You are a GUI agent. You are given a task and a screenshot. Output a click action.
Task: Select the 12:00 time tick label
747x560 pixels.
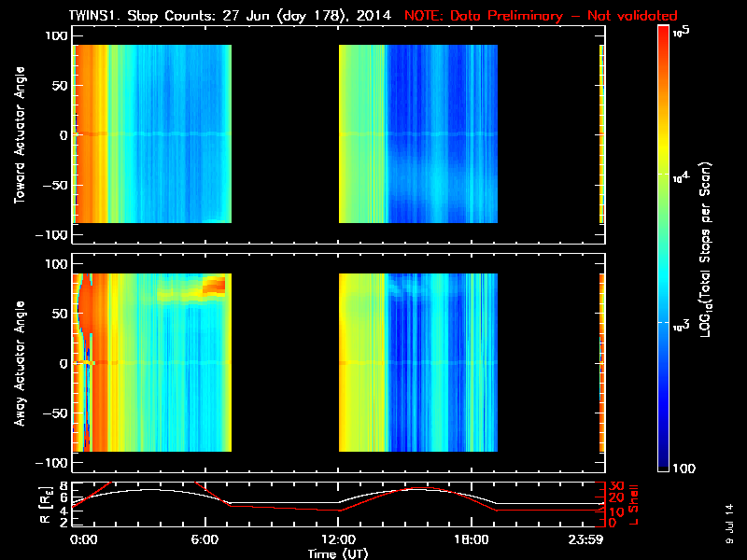pyautogui.click(x=338, y=539)
